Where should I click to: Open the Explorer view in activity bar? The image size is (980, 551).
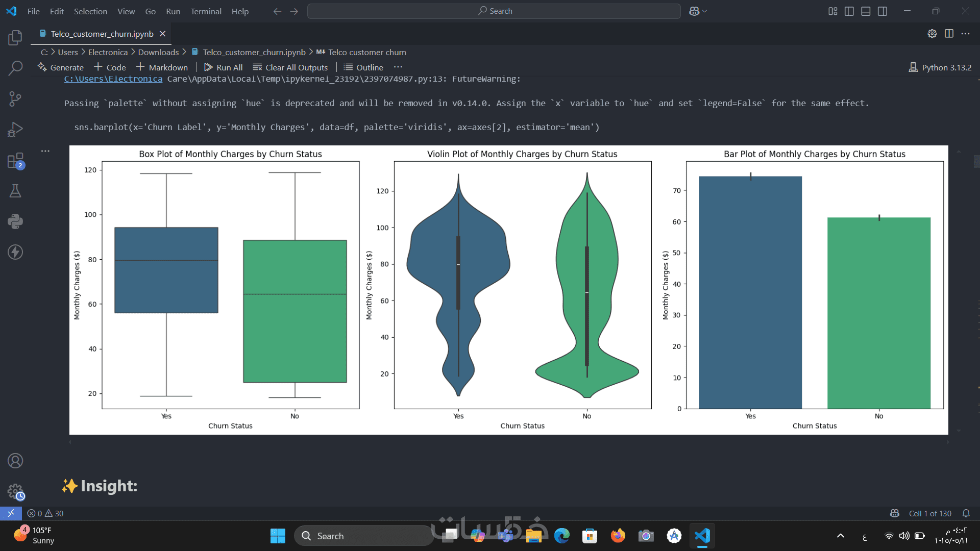[x=15, y=37]
